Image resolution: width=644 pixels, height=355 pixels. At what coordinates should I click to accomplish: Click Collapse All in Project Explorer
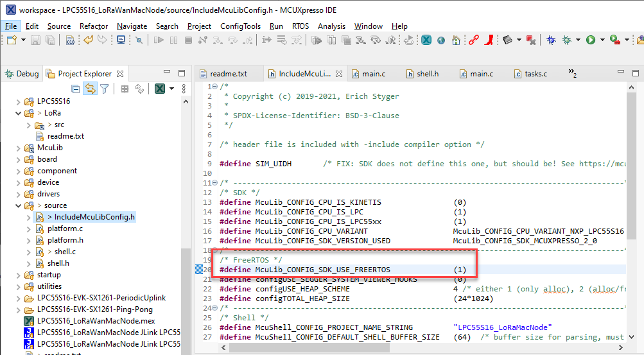(x=76, y=89)
